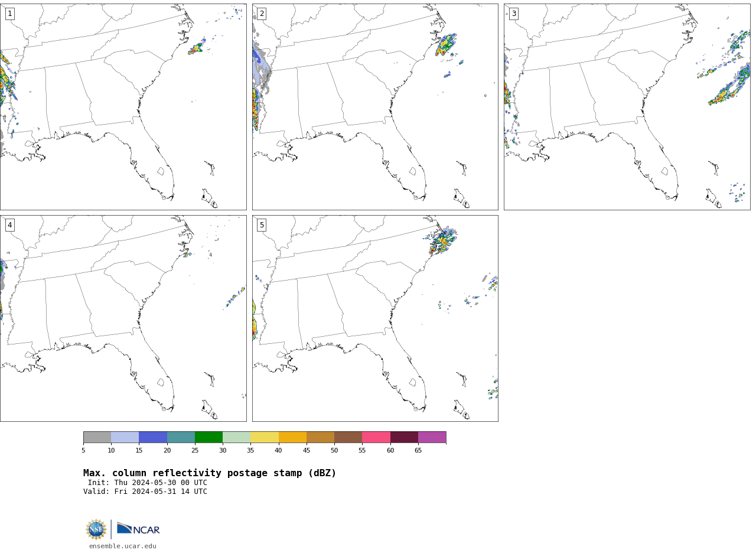Click the Valid: Fri 2024-05-31 14 UTC line
756x553 pixels.
pos(145,492)
